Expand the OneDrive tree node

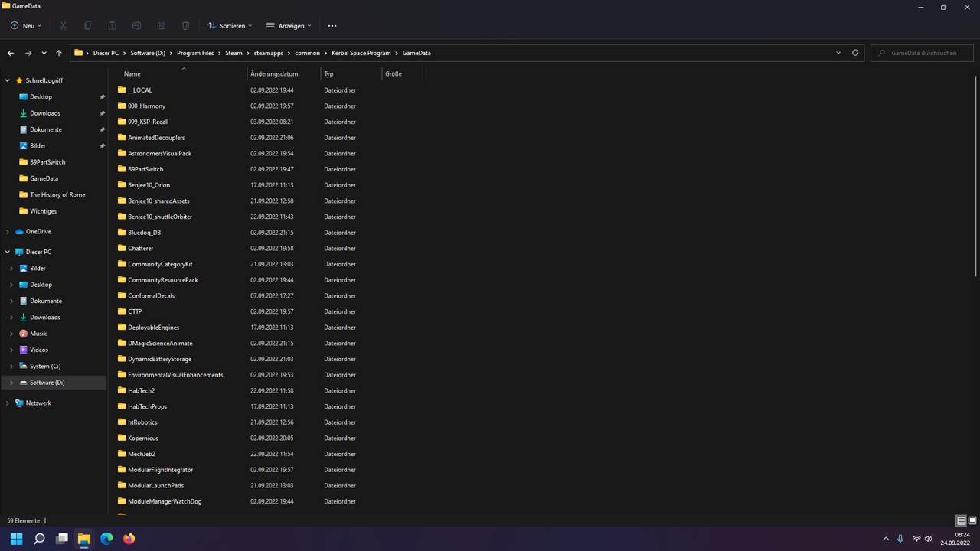[x=8, y=231]
